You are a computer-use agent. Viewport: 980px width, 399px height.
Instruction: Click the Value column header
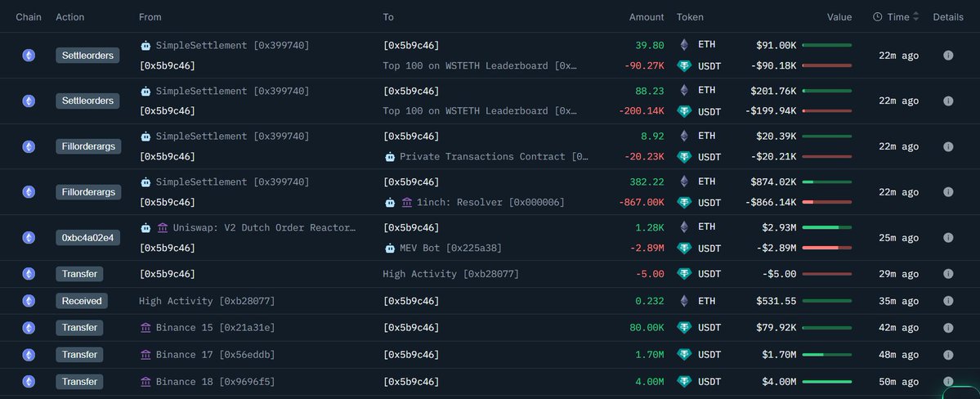[839, 16]
